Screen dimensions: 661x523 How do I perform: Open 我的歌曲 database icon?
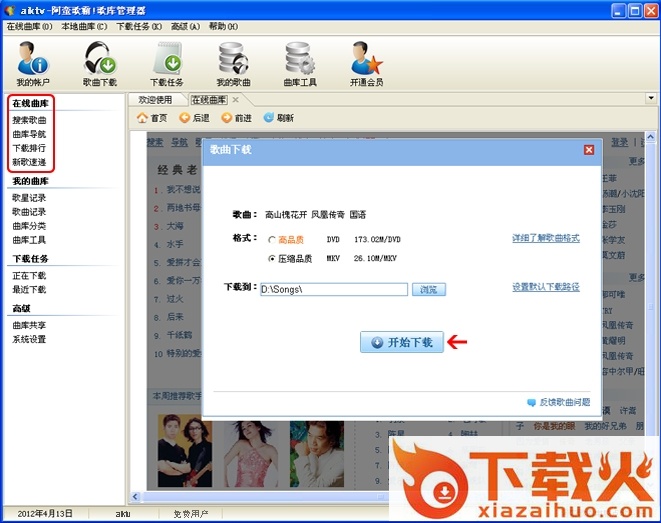[233, 59]
